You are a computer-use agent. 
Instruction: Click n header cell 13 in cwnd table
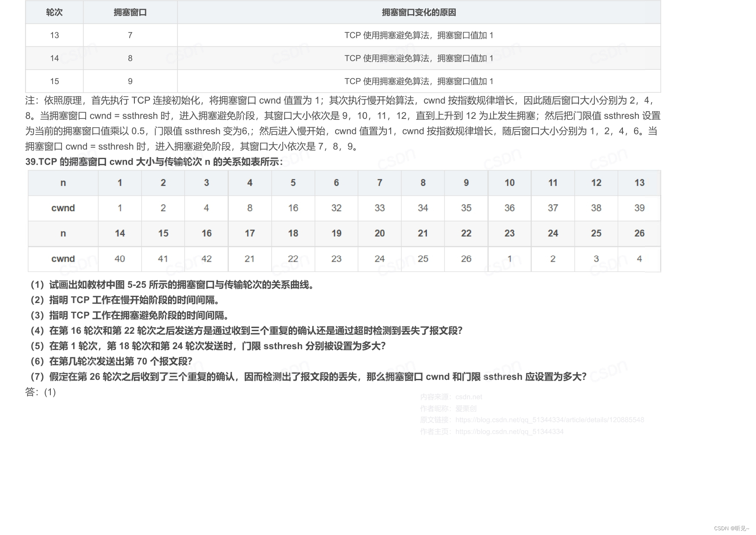[x=639, y=183]
